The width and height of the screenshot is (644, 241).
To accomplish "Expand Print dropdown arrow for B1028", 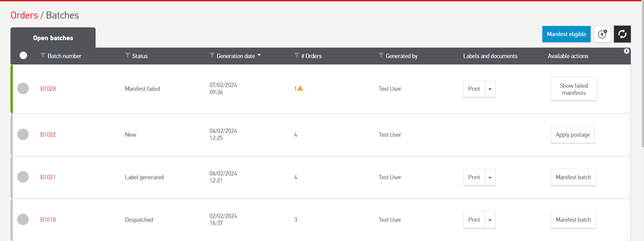I will click(490, 89).
